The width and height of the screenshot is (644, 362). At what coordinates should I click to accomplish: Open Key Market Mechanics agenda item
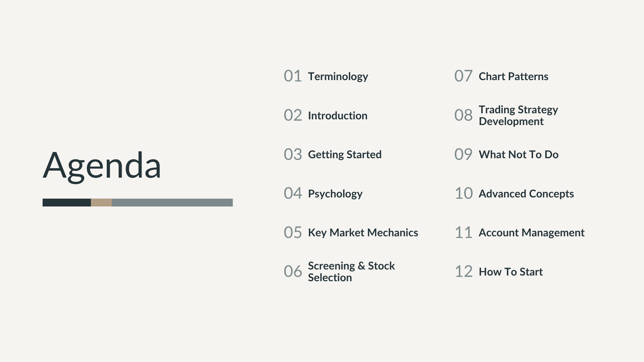(x=363, y=233)
